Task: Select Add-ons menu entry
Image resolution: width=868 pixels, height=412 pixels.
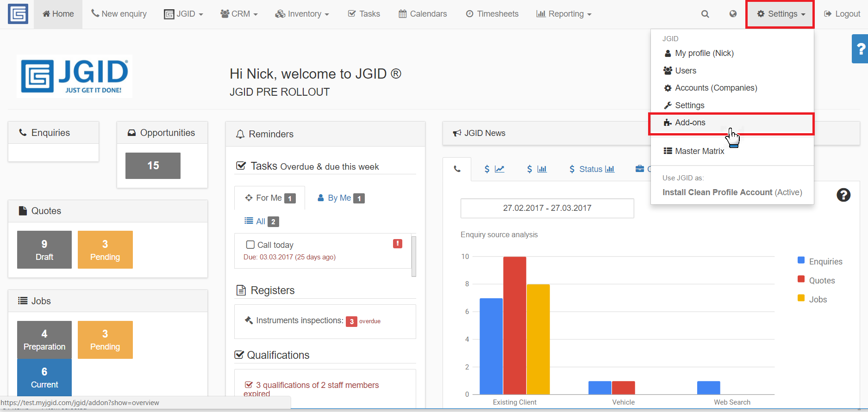Action: point(732,123)
